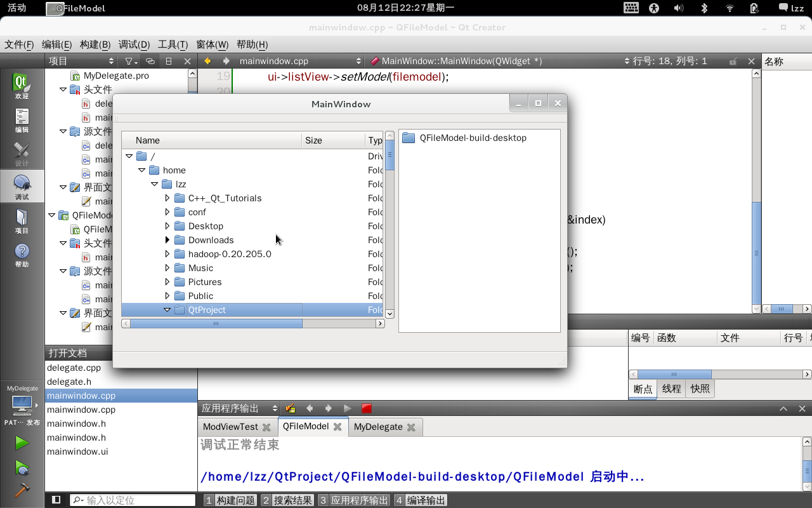The width and height of the screenshot is (812, 508).
Task: Open the 文件(F) menu
Action: (19, 44)
